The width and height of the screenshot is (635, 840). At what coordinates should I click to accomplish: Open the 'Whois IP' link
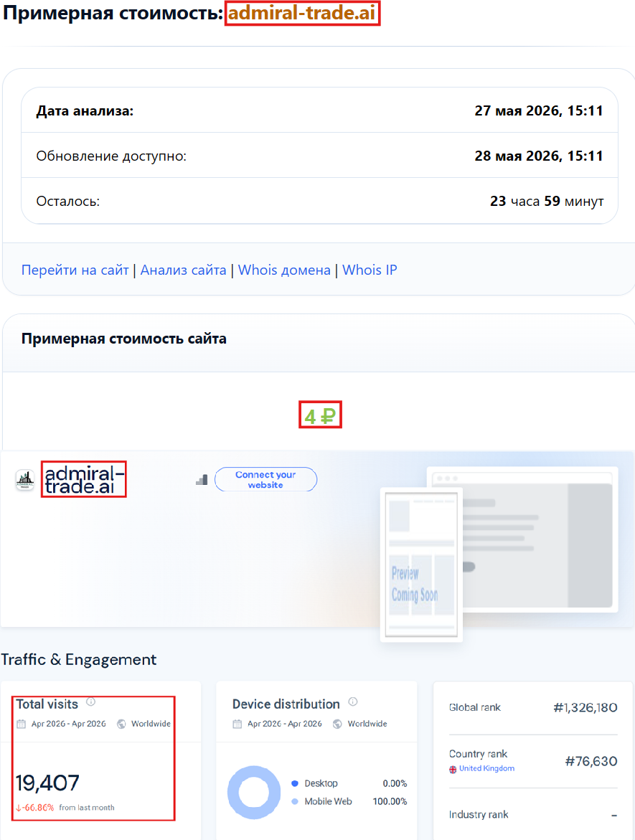click(370, 270)
